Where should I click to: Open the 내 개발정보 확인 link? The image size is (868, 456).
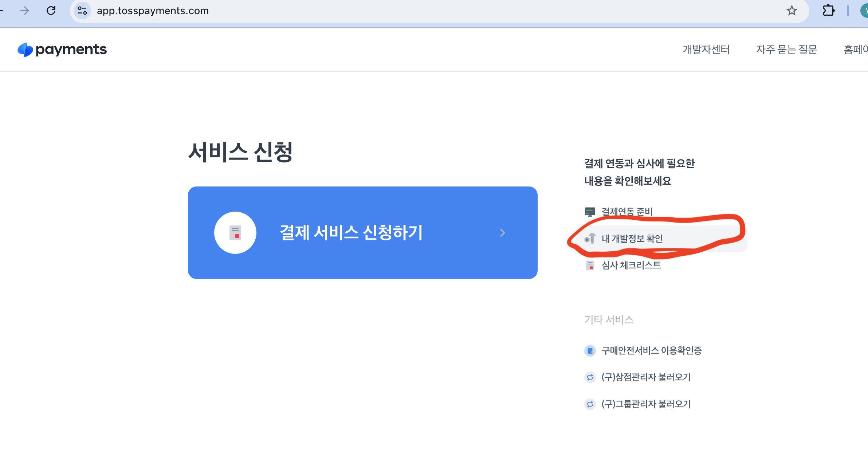pos(632,239)
